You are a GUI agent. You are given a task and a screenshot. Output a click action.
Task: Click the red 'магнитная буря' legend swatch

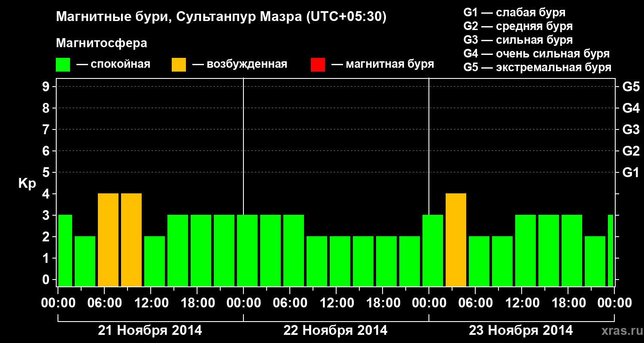point(318,65)
